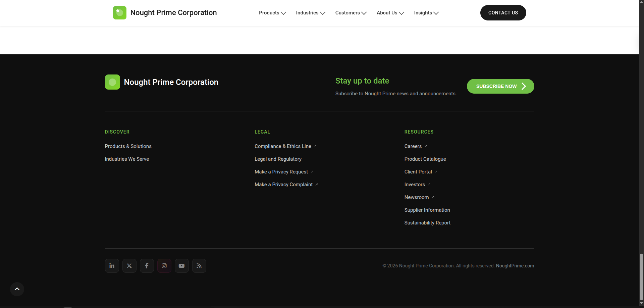This screenshot has height=308, width=644.
Task: Open the Facebook social icon
Action: tap(147, 265)
